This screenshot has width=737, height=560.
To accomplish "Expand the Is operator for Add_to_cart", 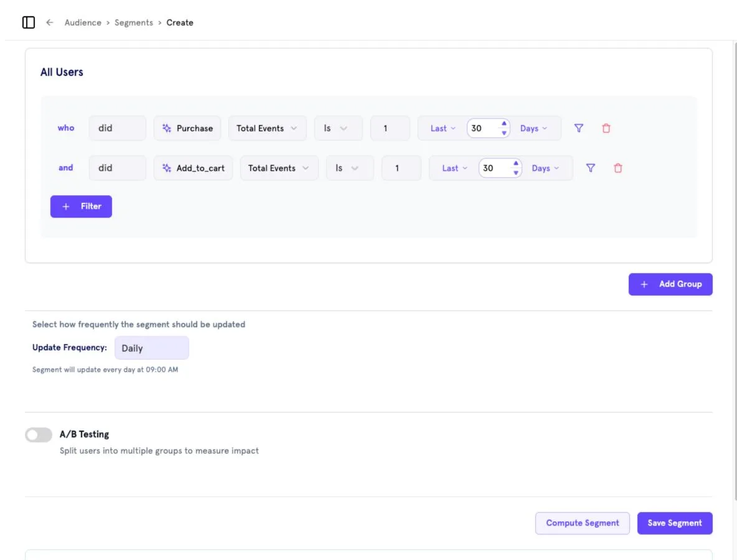I will 350,168.
